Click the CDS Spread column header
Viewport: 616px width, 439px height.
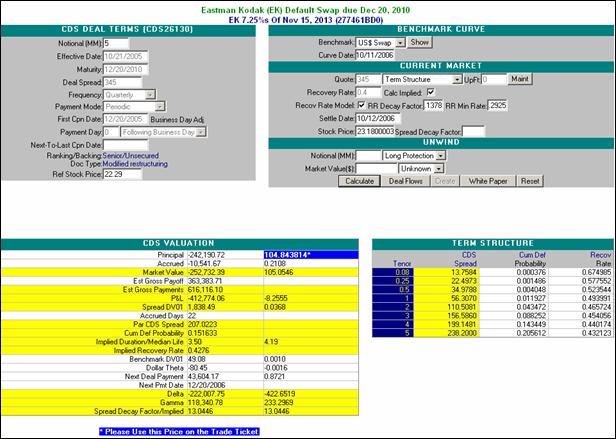pos(465,259)
